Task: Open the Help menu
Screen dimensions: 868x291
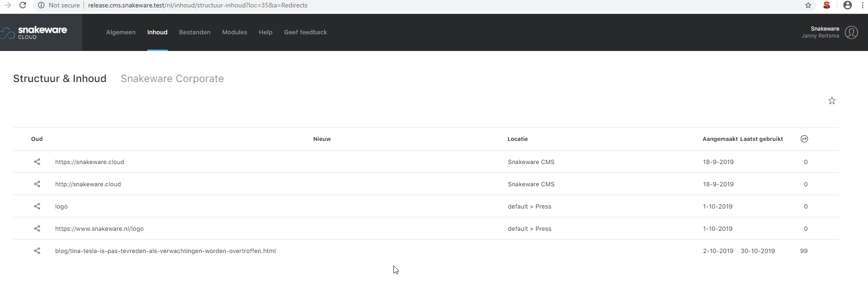Action: (266, 32)
